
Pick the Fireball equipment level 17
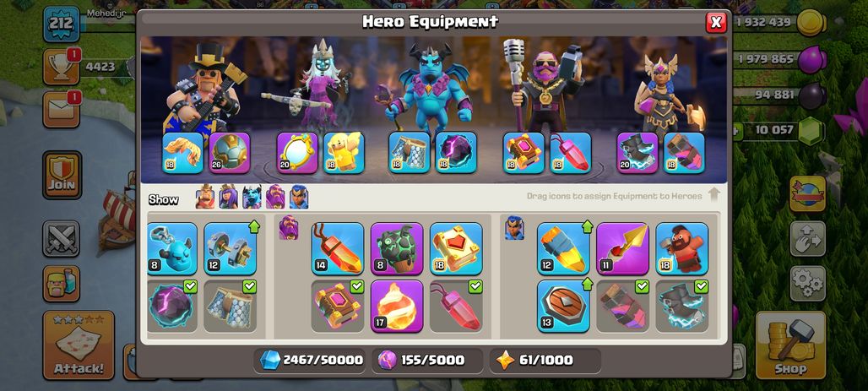coord(397,307)
